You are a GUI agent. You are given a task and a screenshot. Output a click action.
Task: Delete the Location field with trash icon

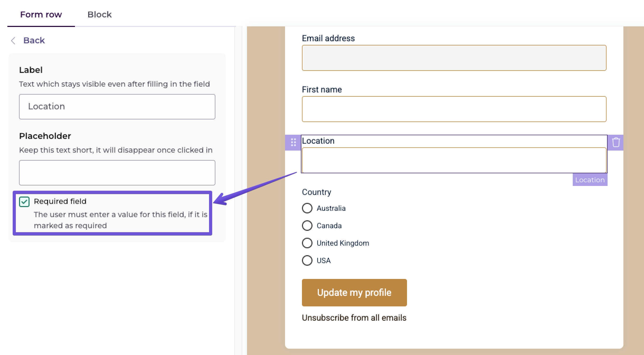(616, 142)
